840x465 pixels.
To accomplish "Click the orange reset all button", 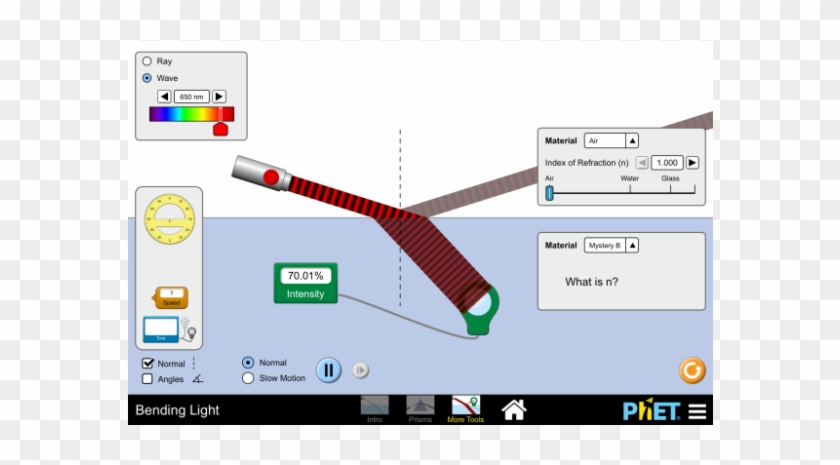I will [692, 371].
